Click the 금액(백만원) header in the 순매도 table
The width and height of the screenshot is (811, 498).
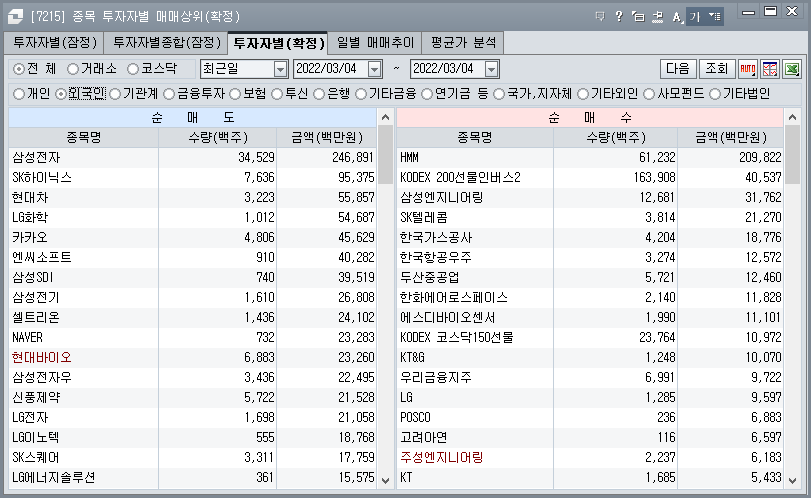coord(326,138)
